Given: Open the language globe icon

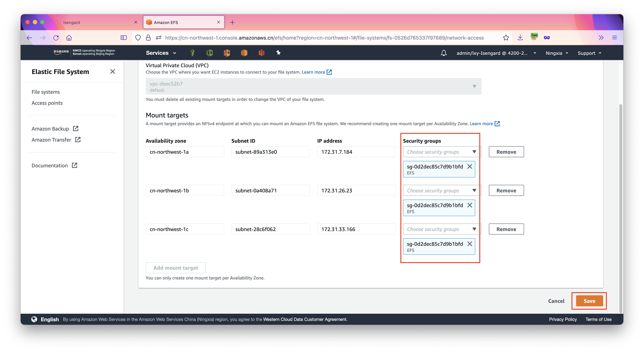Looking at the screenshot, I should pos(34,319).
